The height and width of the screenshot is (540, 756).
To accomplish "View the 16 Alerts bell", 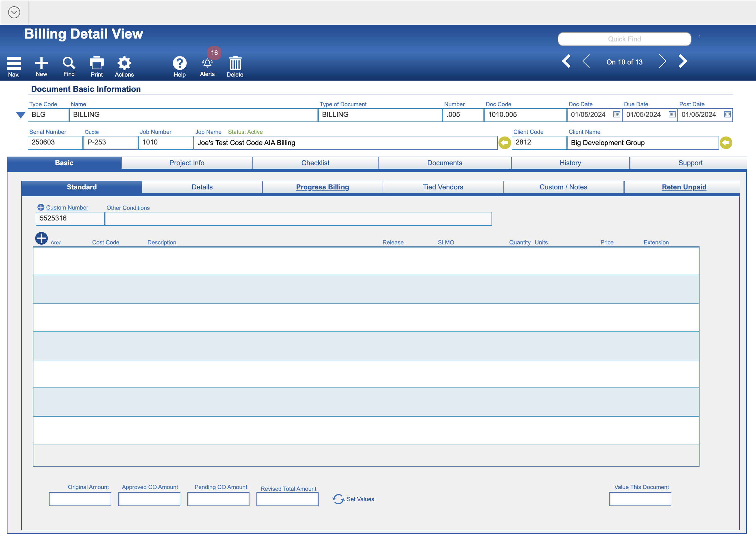I will tap(207, 63).
